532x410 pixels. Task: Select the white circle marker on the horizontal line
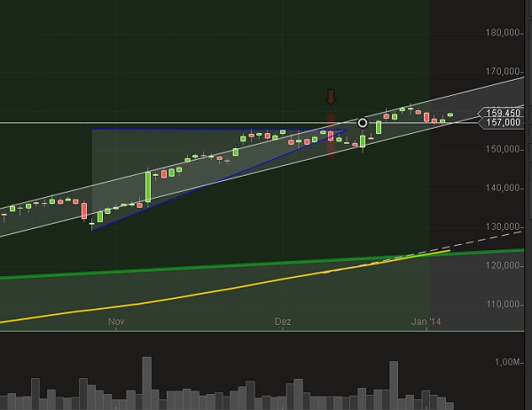[363, 123]
